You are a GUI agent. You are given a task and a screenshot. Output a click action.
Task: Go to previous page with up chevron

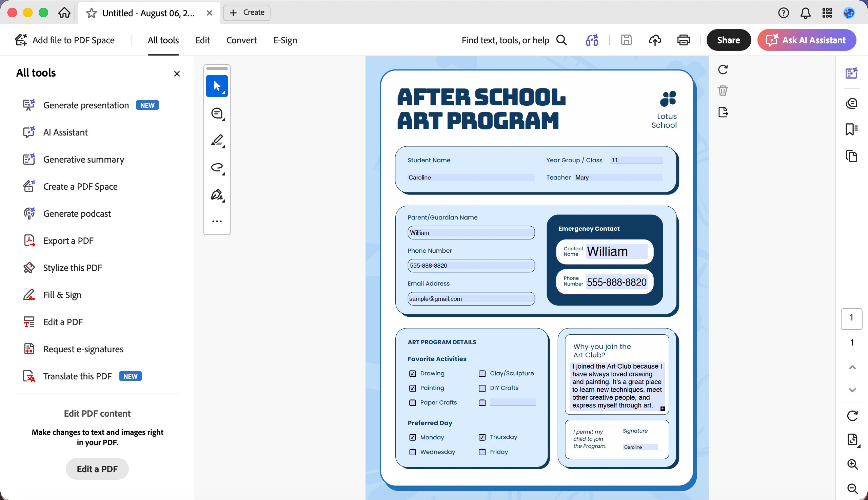coord(852,367)
